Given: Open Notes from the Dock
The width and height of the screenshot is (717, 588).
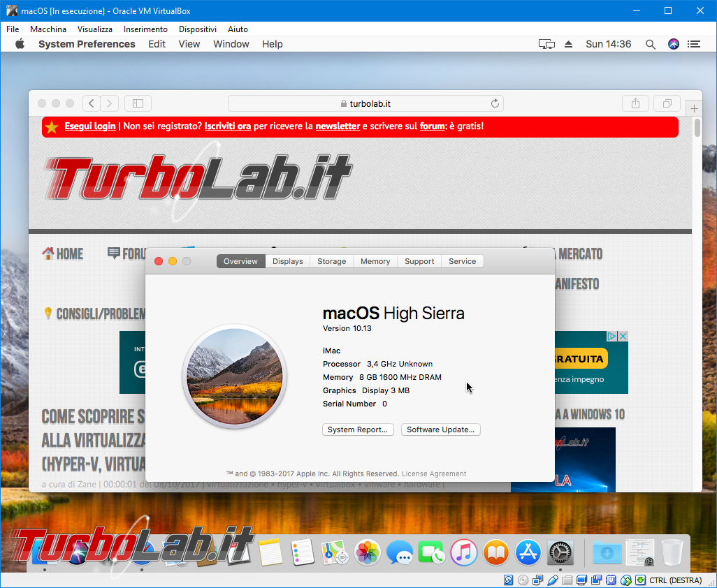Looking at the screenshot, I should 270,552.
